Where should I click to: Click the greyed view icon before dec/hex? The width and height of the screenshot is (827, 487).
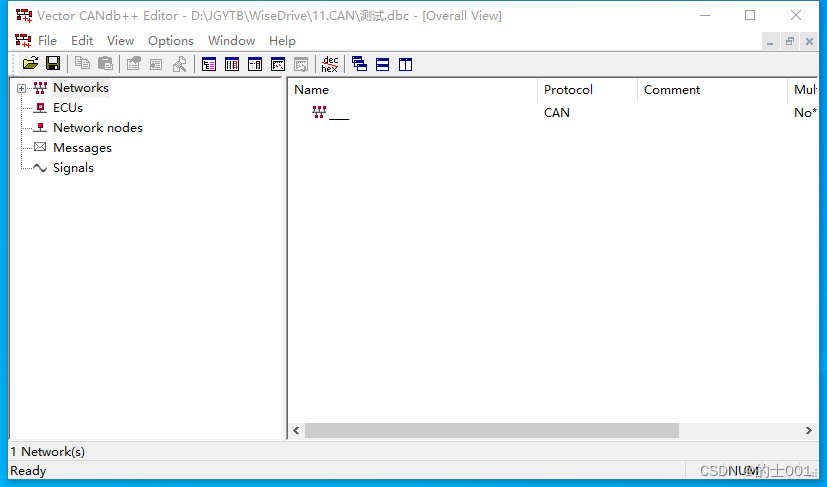[301, 64]
